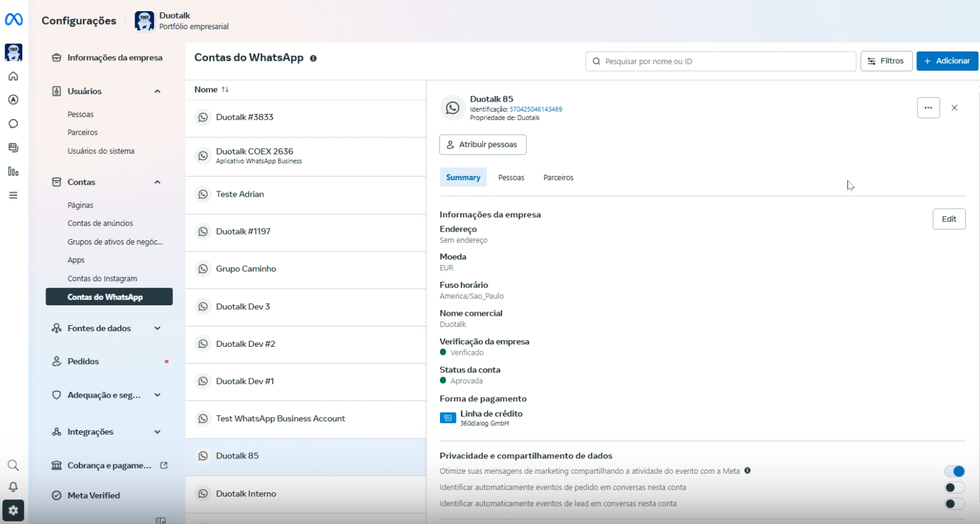Screen dimensions: 980x524
Task: Open Apps in the sidebar
Action: (76, 260)
